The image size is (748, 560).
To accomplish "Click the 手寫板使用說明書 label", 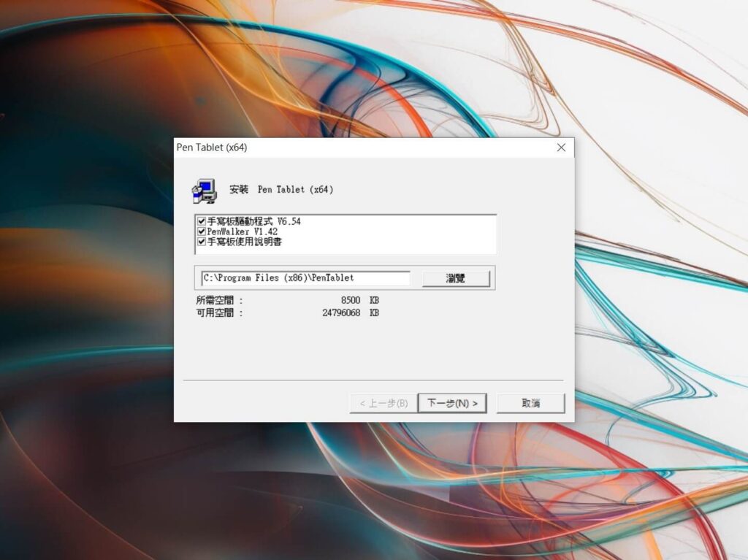I will 244,242.
